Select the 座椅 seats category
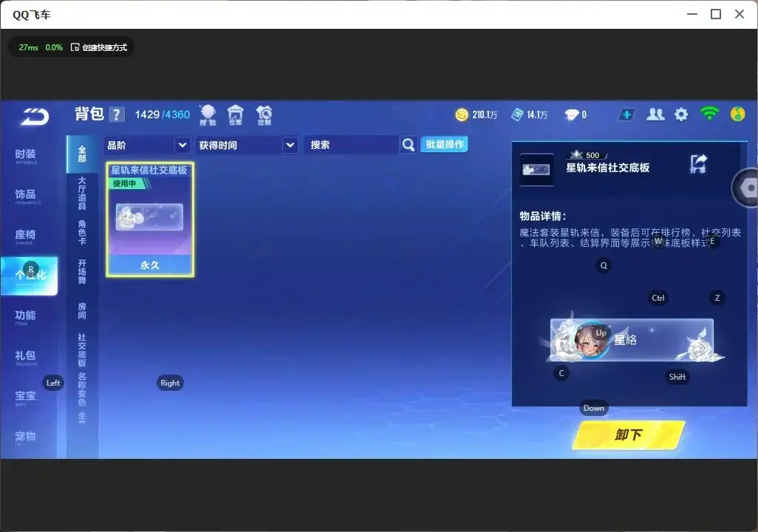The height and width of the screenshot is (532, 758). (26, 236)
